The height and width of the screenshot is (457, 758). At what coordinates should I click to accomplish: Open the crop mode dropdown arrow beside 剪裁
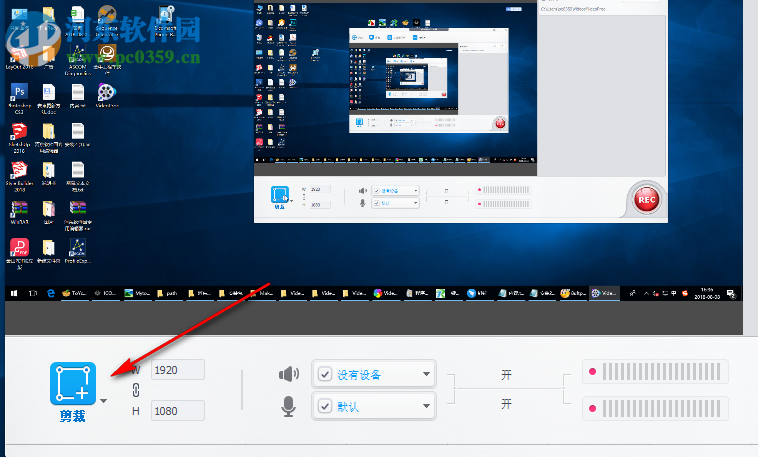click(x=103, y=401)
